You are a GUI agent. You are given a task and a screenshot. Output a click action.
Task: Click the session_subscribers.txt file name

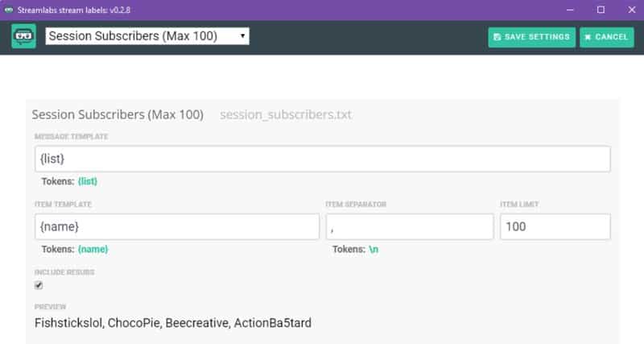pyautogui.click(x=286, y=114)
